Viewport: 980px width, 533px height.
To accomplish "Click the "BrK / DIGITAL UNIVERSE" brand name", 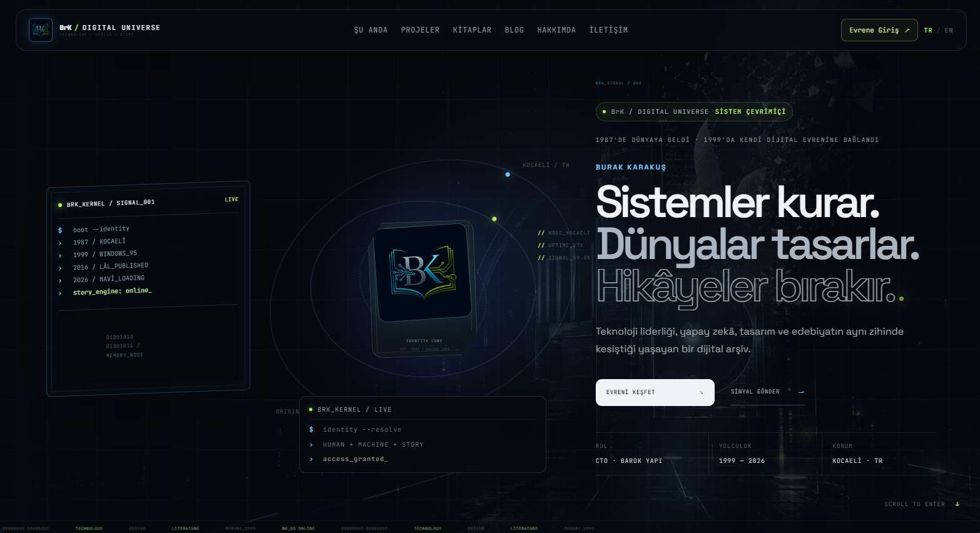I will click(x=110, y=28).
